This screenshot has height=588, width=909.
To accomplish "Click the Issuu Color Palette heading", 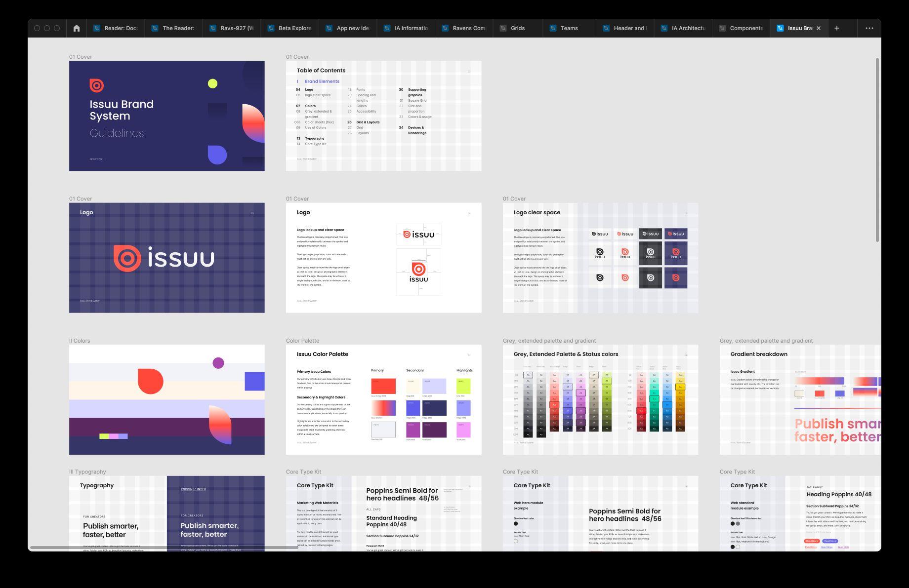I will click(322, 354).
